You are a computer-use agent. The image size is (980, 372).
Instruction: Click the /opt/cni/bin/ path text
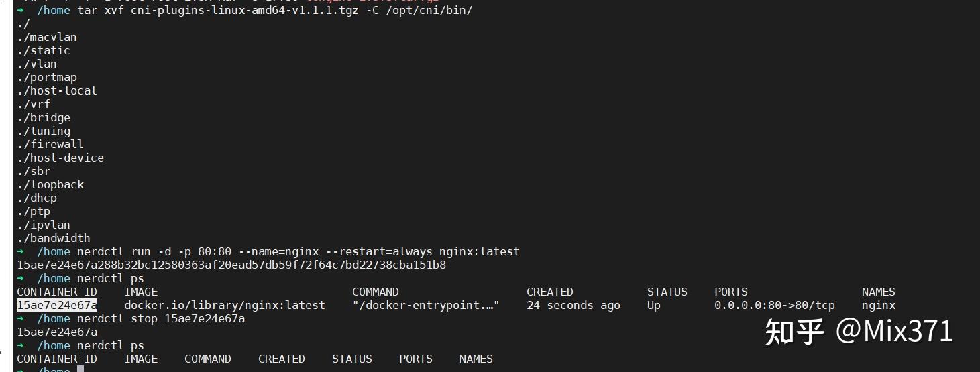[x=429, y=11]
